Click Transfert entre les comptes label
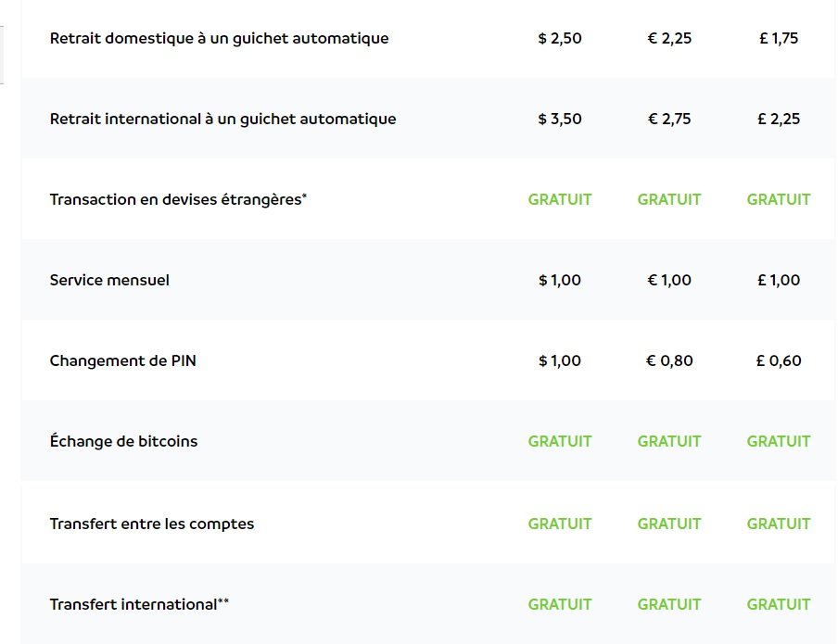Viewport: 838px width, 644px height. point(152,524)
